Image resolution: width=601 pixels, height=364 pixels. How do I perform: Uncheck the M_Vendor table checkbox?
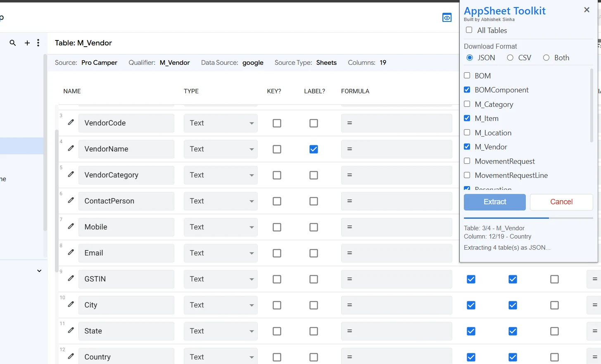tap(467, 147)
